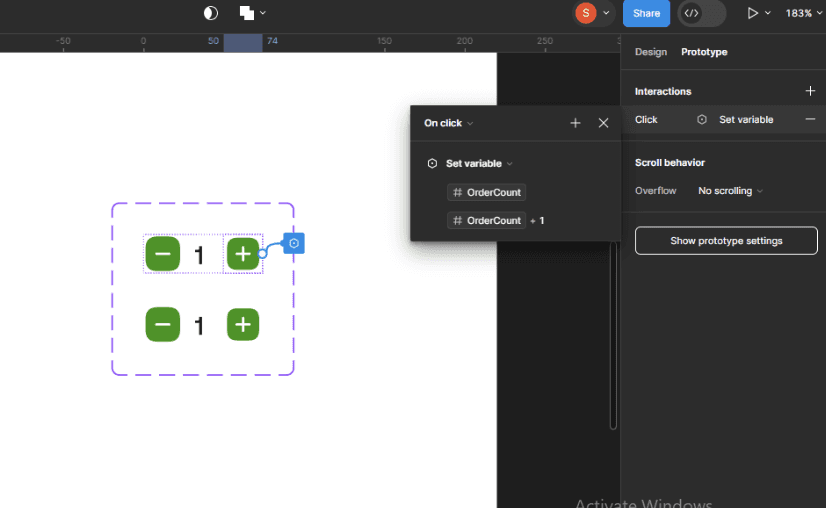This screenshot has width=826, height=508.
Task: Click the Share button
Action: (x=646, y=13)
